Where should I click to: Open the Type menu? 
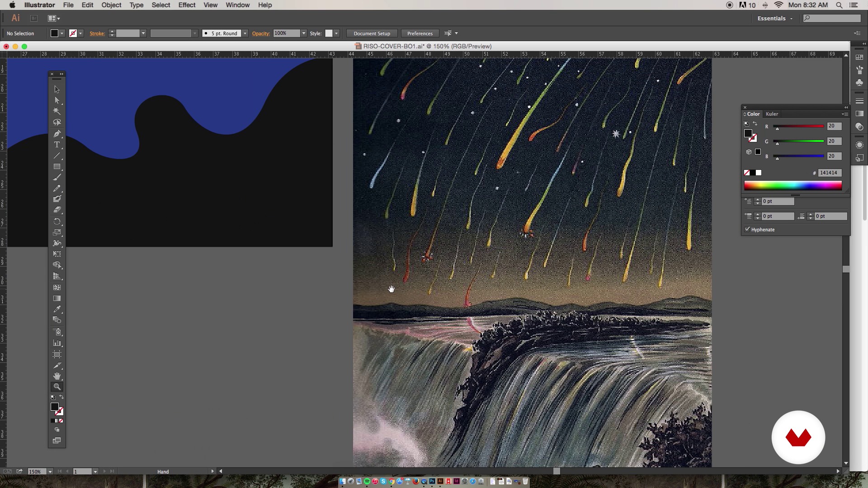pyautogui.click(x=136, y=5)
